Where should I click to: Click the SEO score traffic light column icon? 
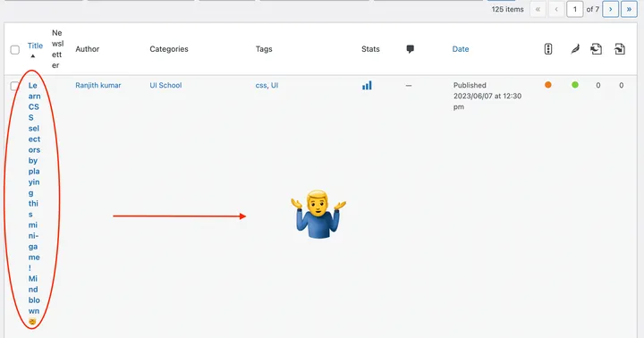[x=548, y=49]
